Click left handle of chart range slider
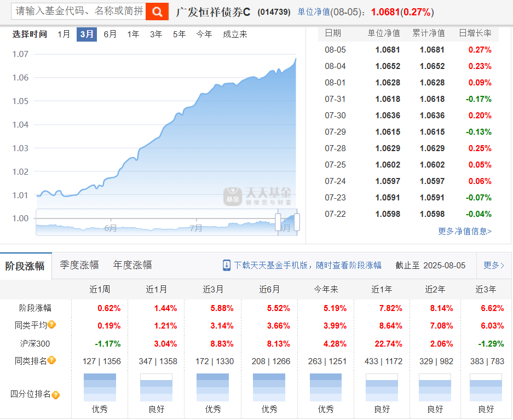This screenshot has width=513, height=420. (x=278, y=222)
